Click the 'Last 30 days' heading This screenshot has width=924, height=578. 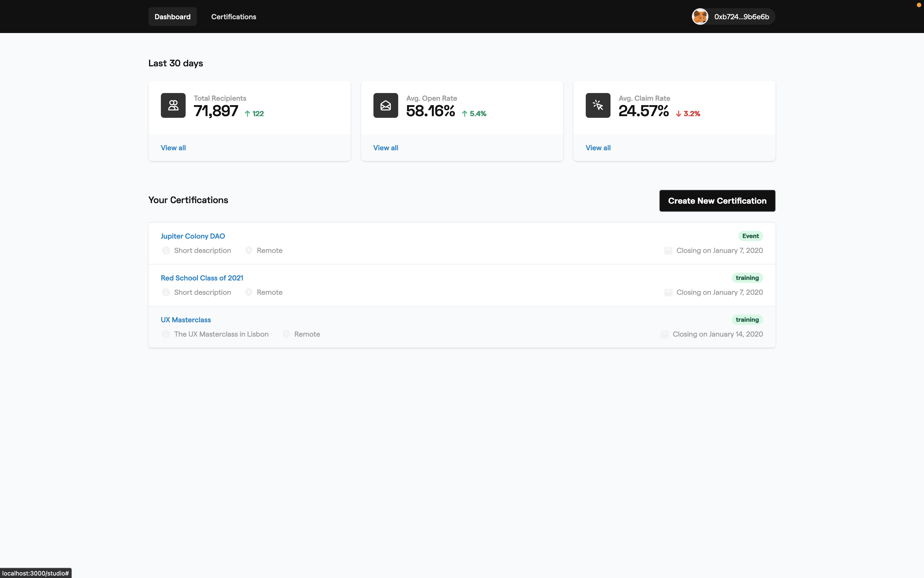(x=176, y=63)
